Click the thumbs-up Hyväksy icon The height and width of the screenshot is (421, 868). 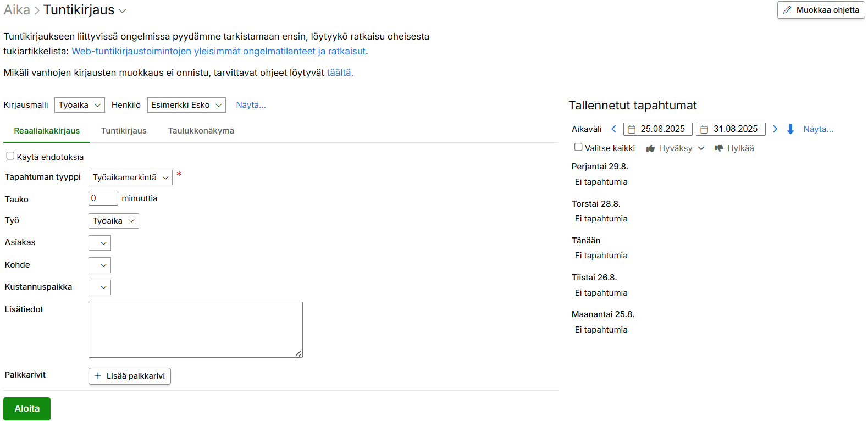tap(651, 148)
